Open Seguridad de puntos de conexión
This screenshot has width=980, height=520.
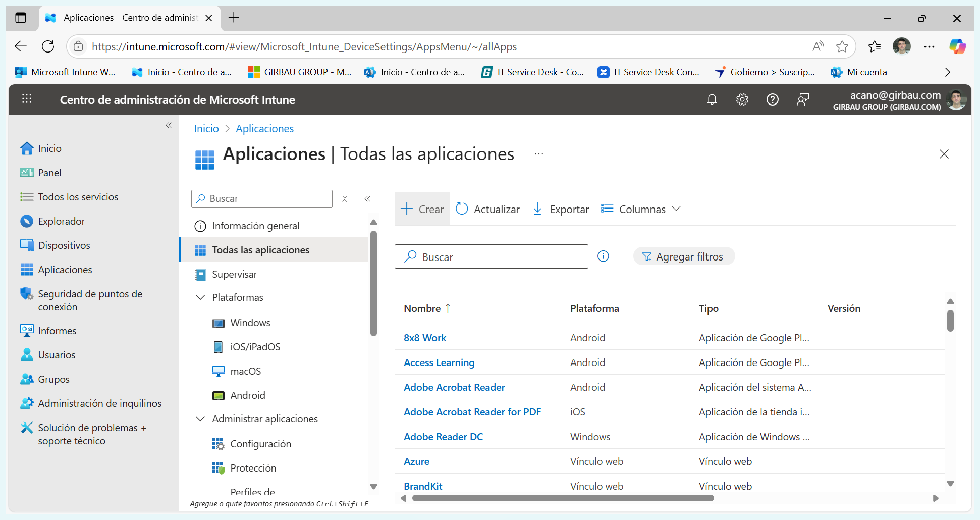pos(90,300)
